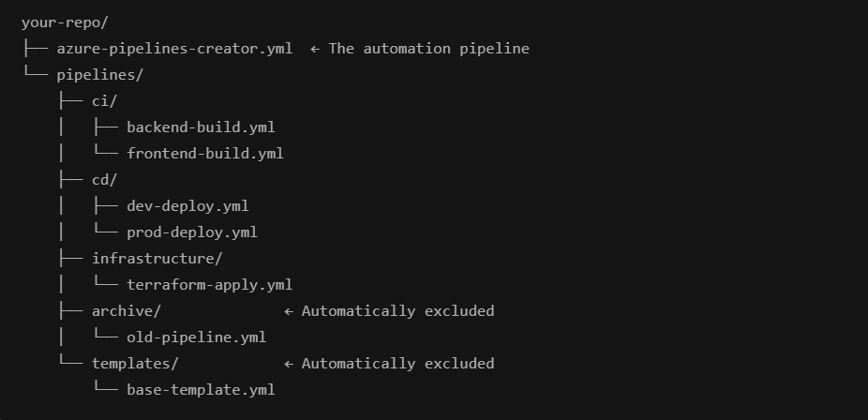
Task: Open azure-pipelines-creator.yml file
Action: pos(173,49)
